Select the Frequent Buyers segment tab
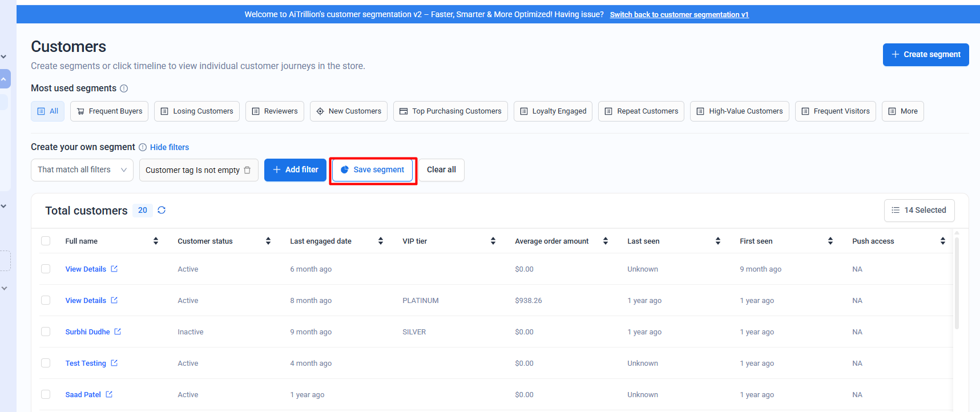980x412 pixels. (109, 111)
